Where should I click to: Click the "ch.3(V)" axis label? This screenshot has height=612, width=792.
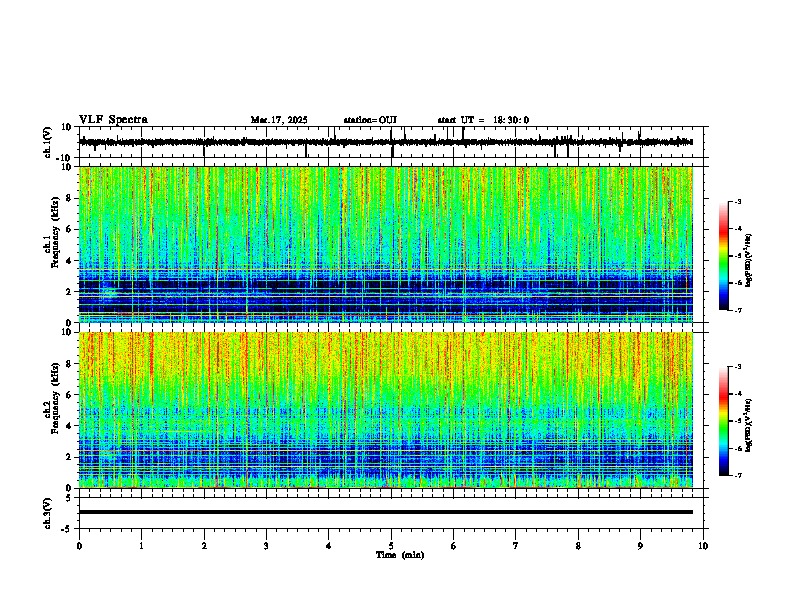point(48,513)
